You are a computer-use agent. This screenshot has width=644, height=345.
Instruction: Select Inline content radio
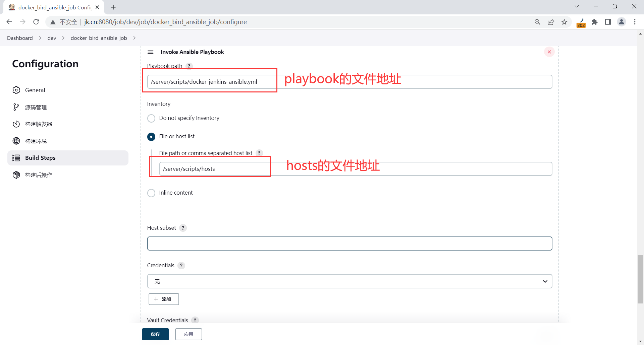pos(151,193)
